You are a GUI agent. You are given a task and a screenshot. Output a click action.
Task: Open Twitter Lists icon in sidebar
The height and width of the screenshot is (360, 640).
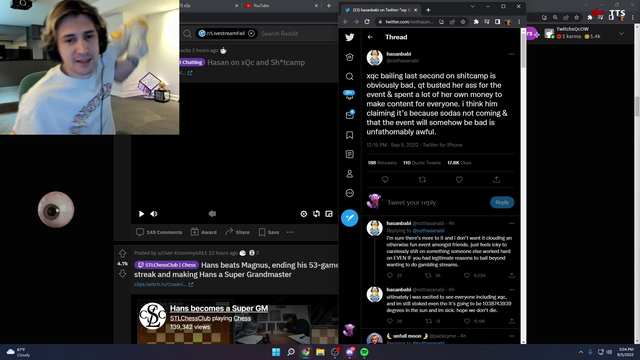349,154
